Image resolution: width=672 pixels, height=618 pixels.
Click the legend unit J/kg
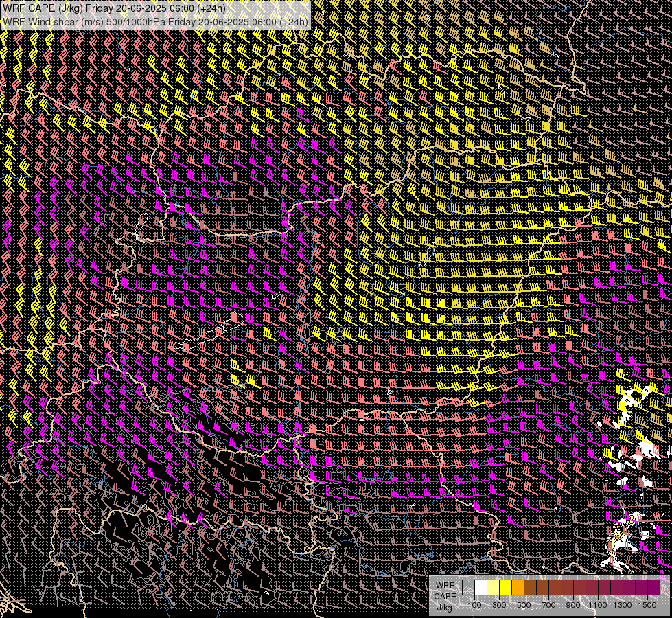coord(444,608)
